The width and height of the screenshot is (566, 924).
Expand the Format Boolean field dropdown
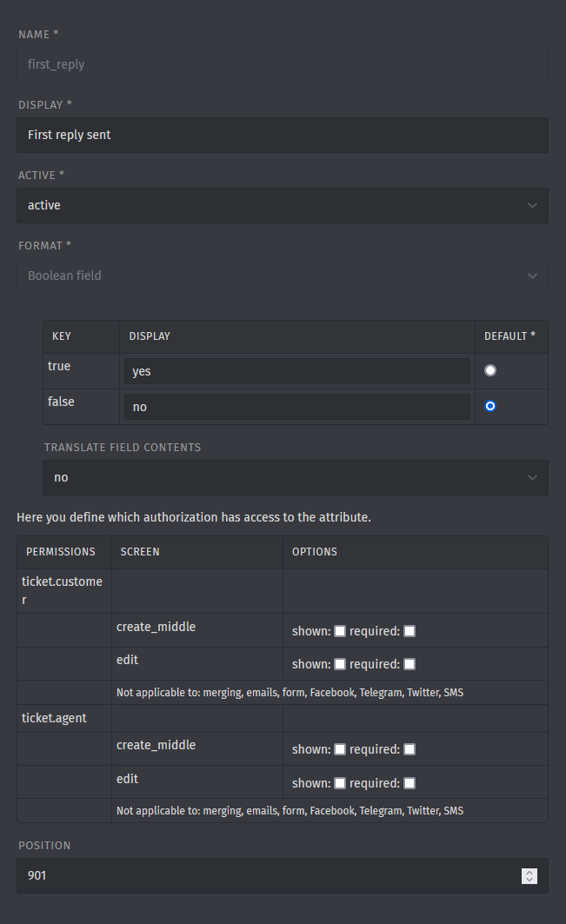283,276
